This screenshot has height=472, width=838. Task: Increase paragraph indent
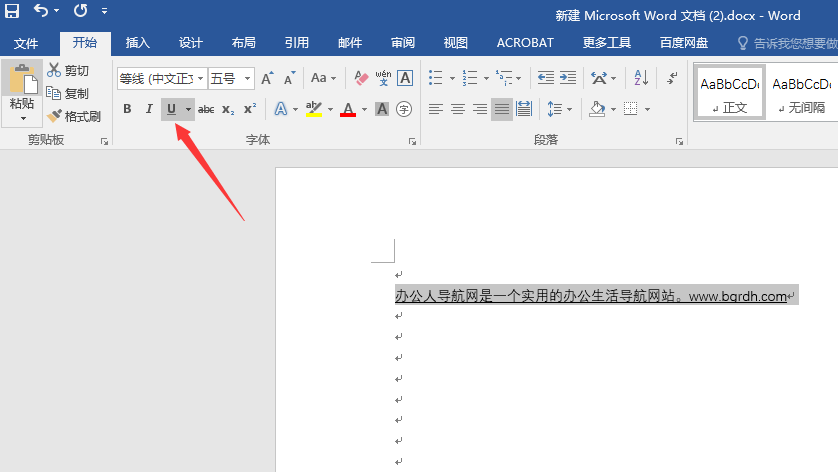click(568, 78)
